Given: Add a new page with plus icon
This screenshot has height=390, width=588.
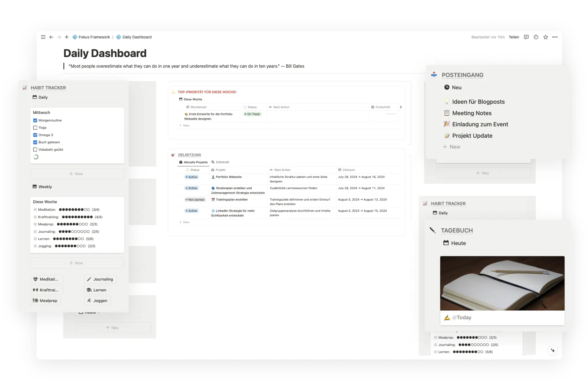Looking at the screenshot, I should pyautogui.click(x=67, y=37).
